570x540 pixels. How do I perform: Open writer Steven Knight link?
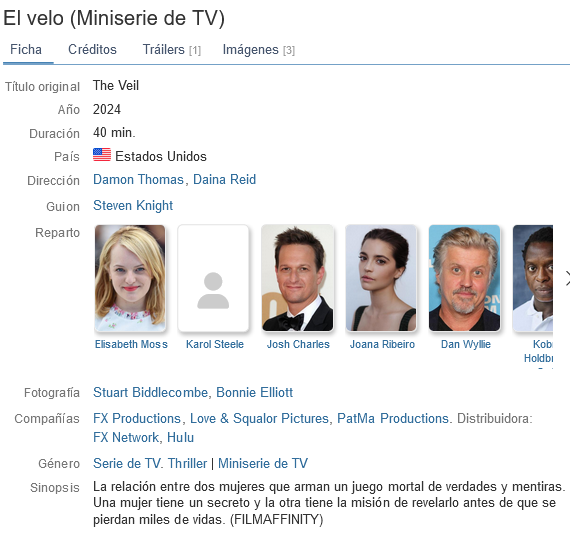[133, 206]
